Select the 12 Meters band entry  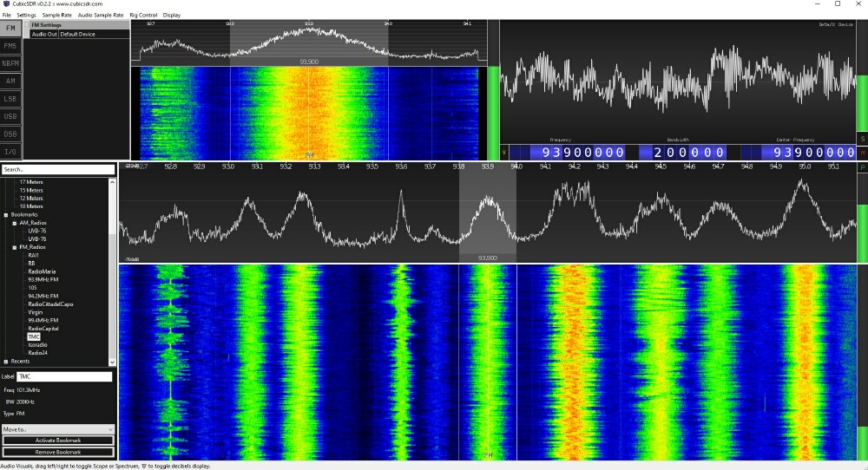click(x=31, y=198)
